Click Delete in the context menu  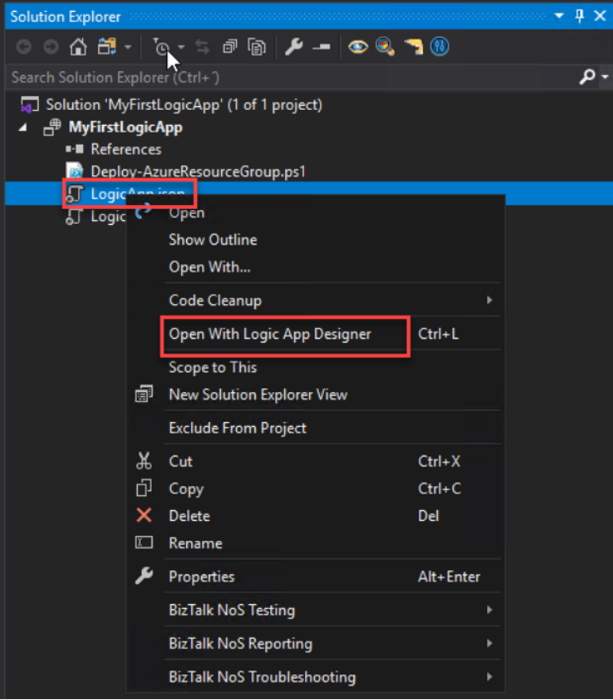189,515
